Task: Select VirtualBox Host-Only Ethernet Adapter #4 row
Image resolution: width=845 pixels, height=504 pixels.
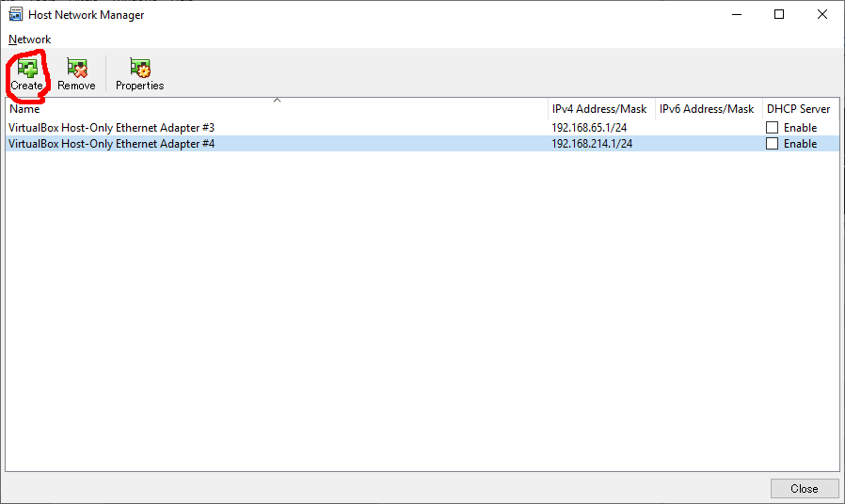Action: (x=422, y=144)
